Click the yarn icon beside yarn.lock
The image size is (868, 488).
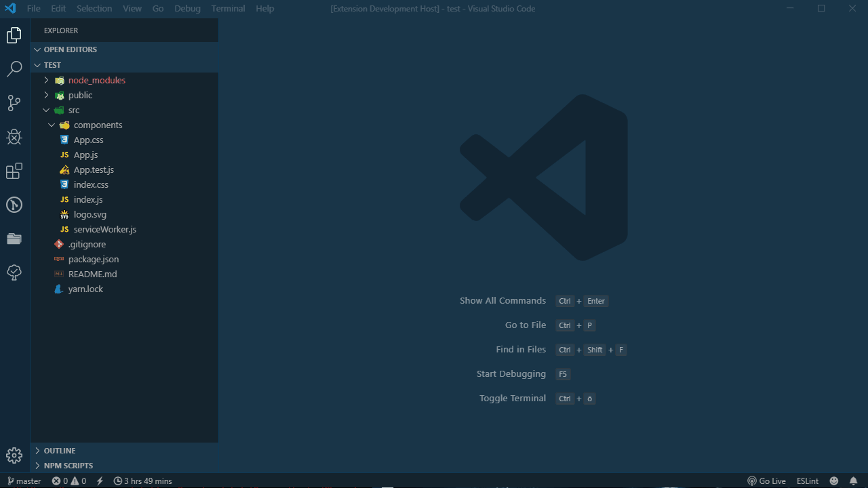[x=59, y=289]
